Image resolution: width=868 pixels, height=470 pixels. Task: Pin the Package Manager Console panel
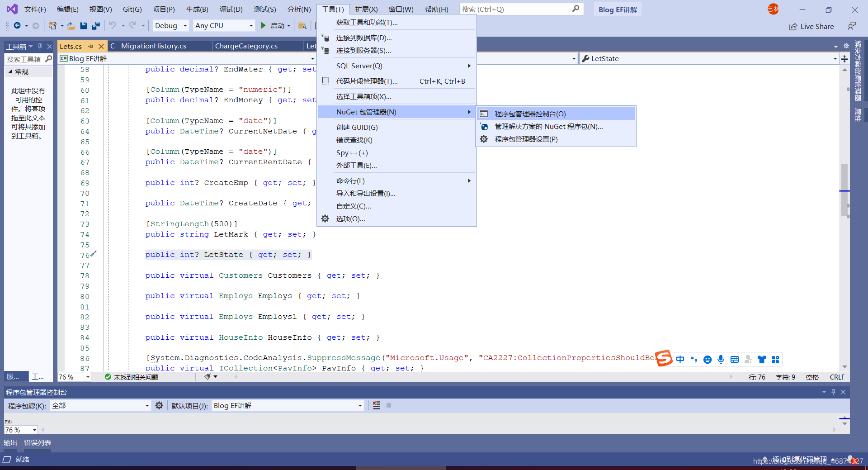(834, 392)
